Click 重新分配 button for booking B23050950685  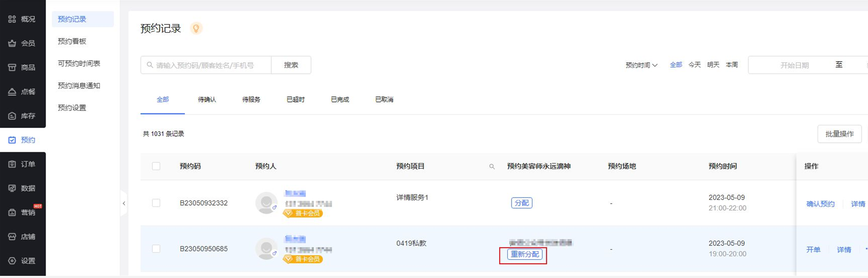[x=525, y=254]
